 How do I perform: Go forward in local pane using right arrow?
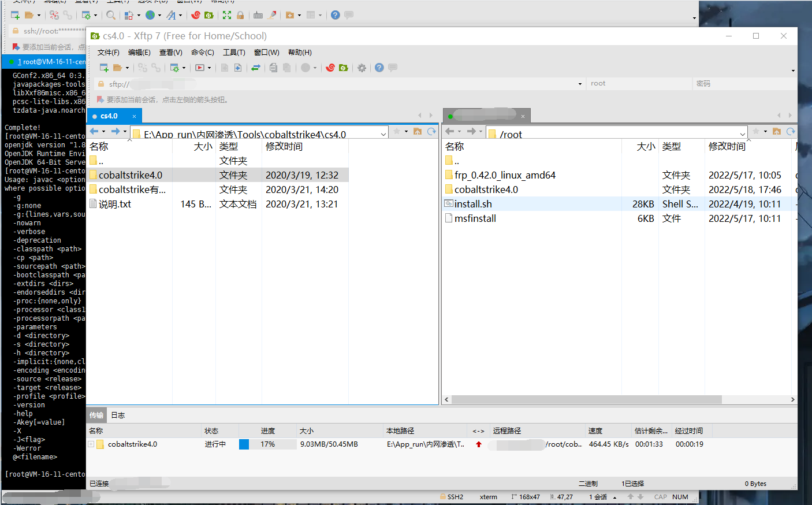tap(116, 131)
